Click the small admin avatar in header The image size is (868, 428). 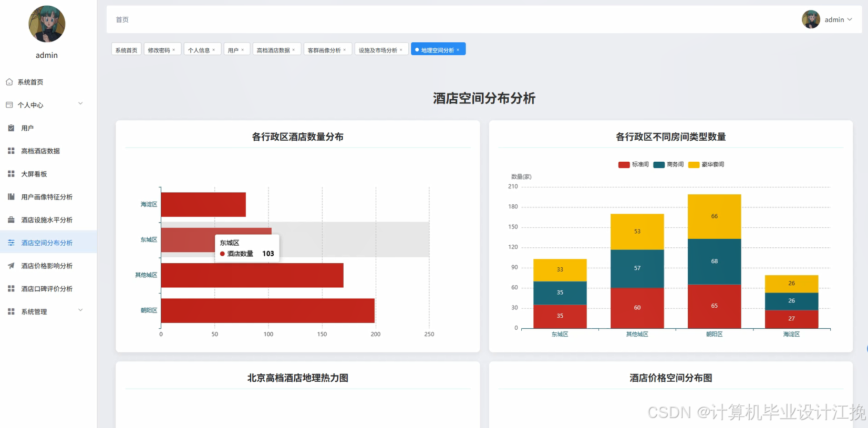(811, 19)
